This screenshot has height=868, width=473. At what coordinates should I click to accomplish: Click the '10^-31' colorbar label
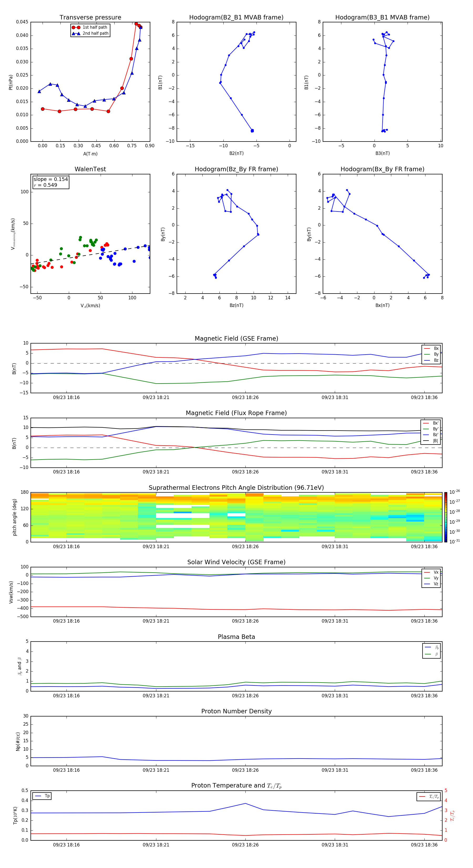[x=455, y=542]
